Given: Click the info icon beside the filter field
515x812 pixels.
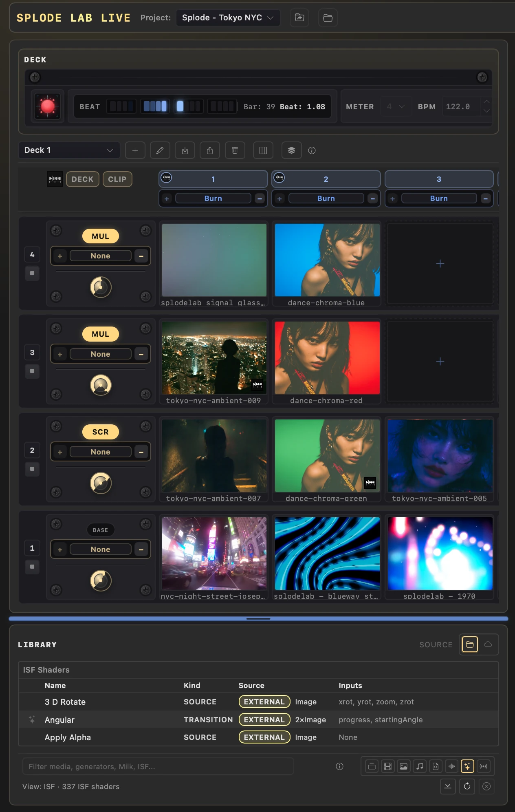Looking at the screenshot, I should [339, 766].
